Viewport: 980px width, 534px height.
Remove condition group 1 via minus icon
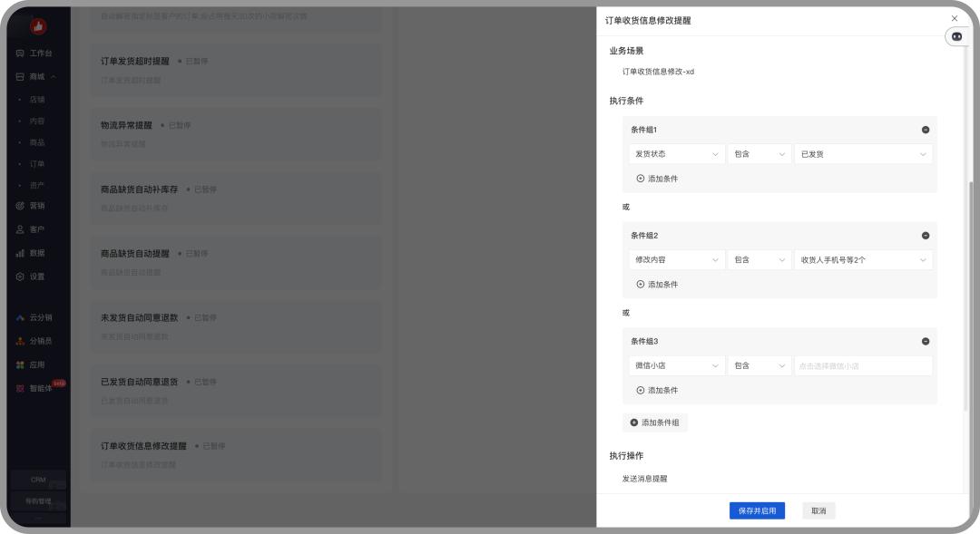(x=926, y=130)
